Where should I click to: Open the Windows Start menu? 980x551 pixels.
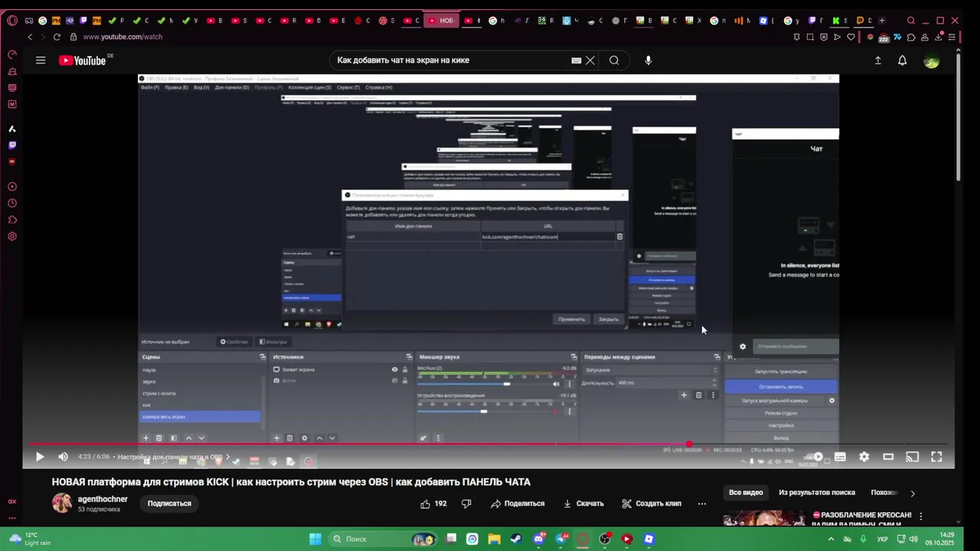coord(315,539)
